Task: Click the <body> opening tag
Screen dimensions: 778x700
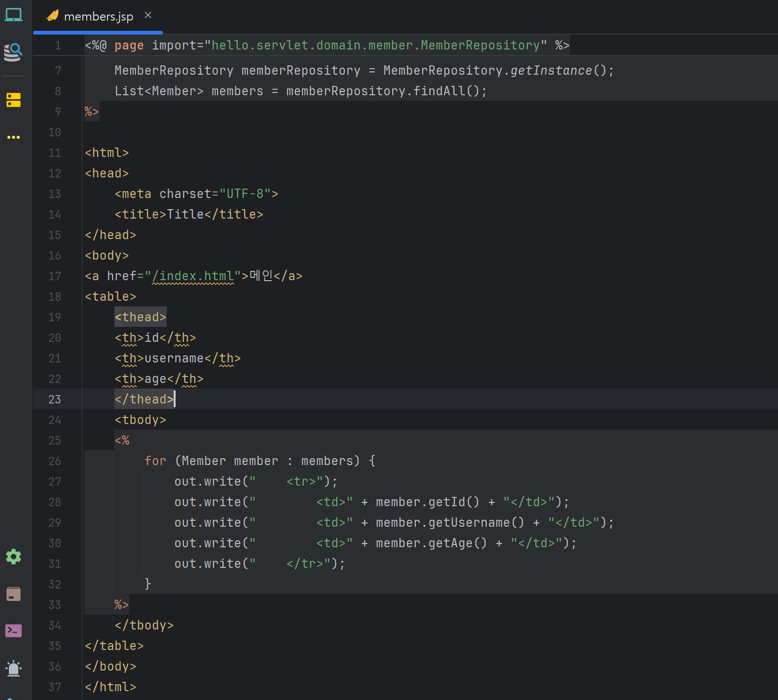Action: click(x=107, y=255)
